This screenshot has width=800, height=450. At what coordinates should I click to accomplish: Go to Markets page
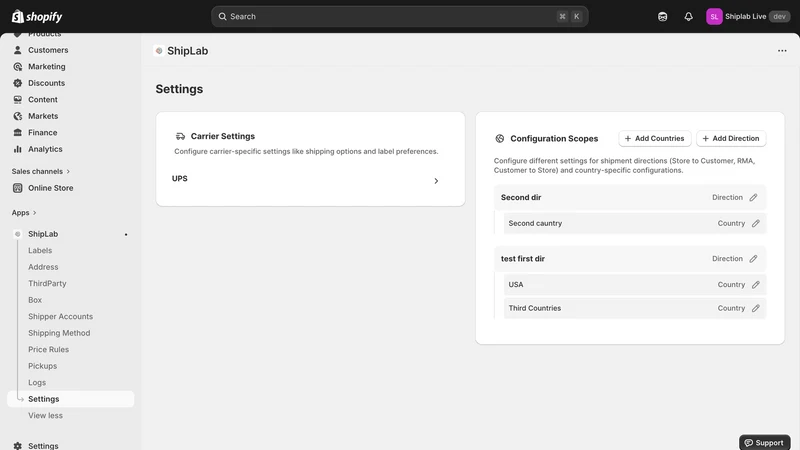43,116
